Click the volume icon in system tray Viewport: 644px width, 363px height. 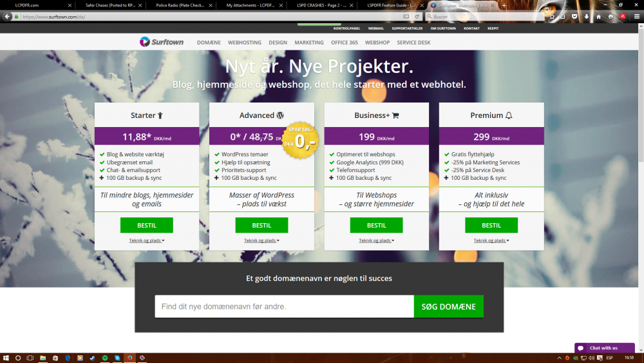[591, 358]
